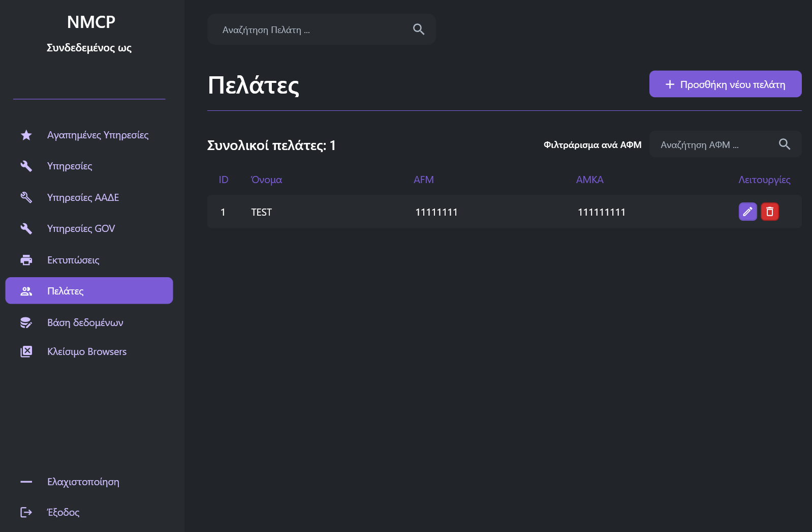Focus the Αναζήτηση ΑΦΜ filter field
This screenshot has width=812, height=532.
[x=714, y=144]
